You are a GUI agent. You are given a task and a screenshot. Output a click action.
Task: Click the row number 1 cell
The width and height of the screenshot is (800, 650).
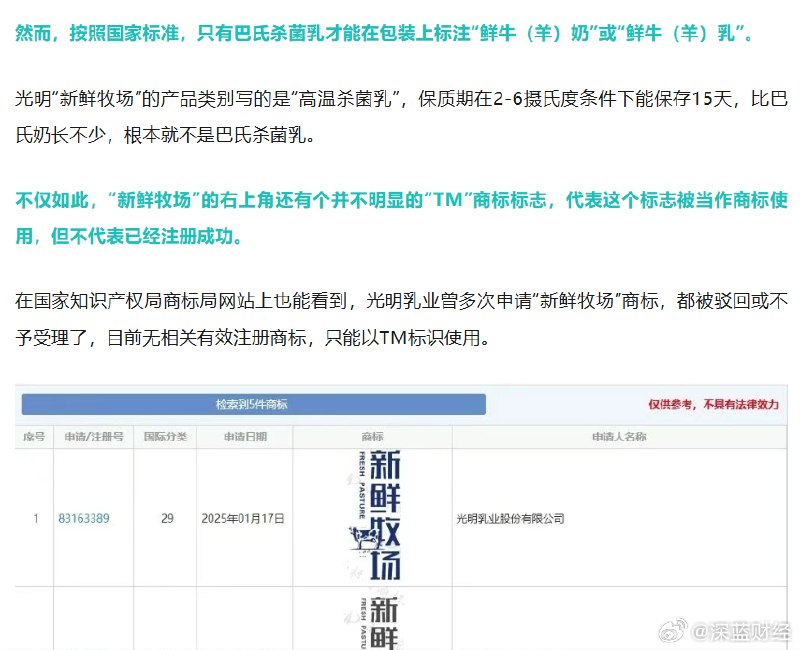tap(36, 519)
